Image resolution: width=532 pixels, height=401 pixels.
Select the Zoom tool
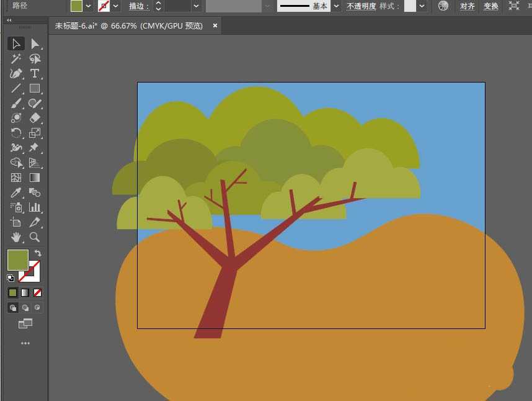point(35,237)
